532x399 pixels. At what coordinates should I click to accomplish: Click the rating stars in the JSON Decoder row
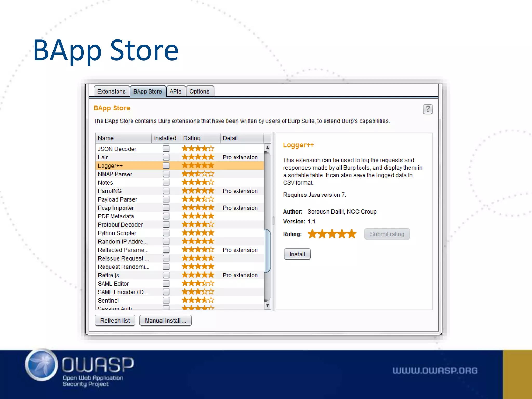pos(198,149)
